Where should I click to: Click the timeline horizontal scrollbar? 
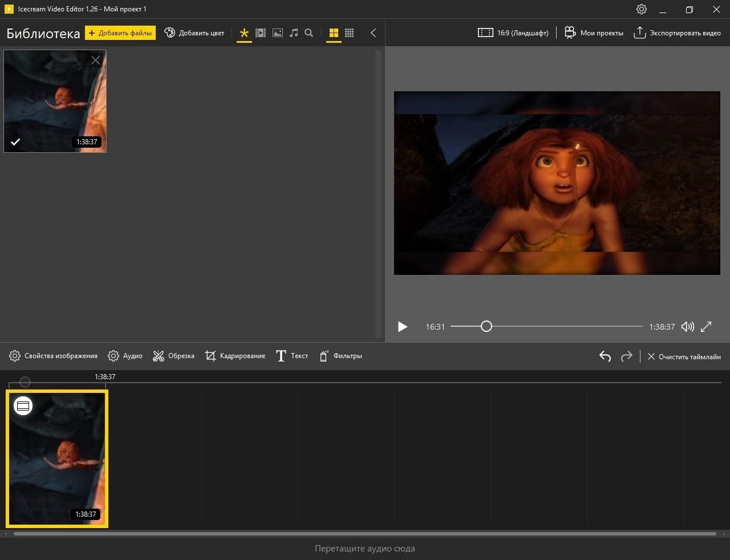click(365, 534)
